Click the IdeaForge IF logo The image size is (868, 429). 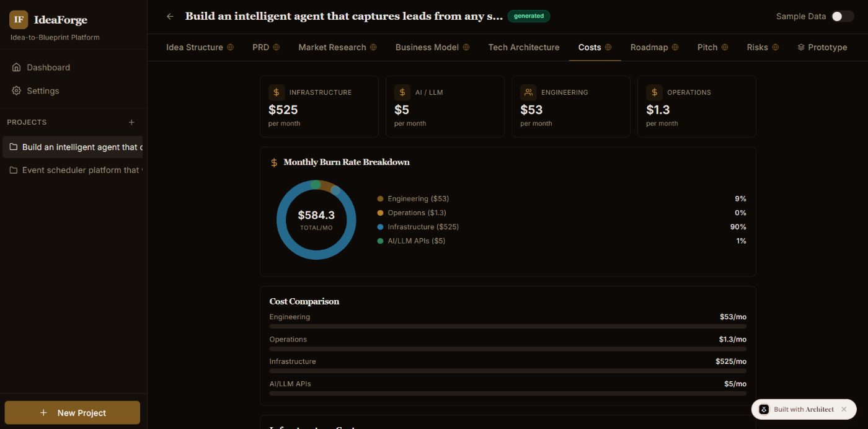(18, 19)
